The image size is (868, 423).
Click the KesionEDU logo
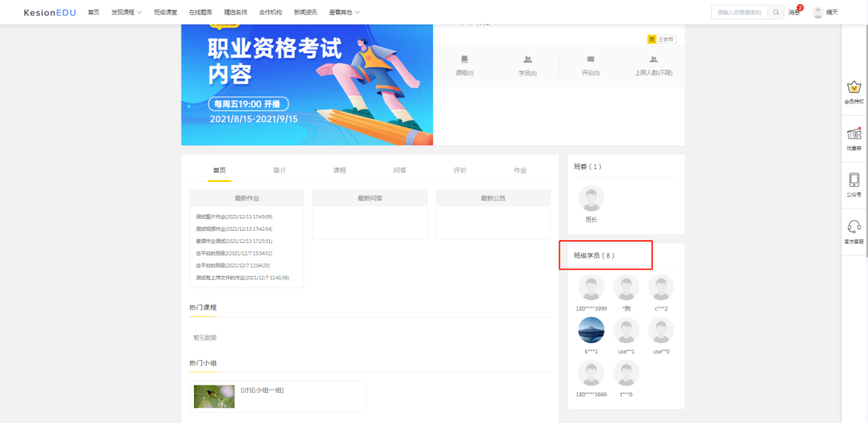pos(51,12)
